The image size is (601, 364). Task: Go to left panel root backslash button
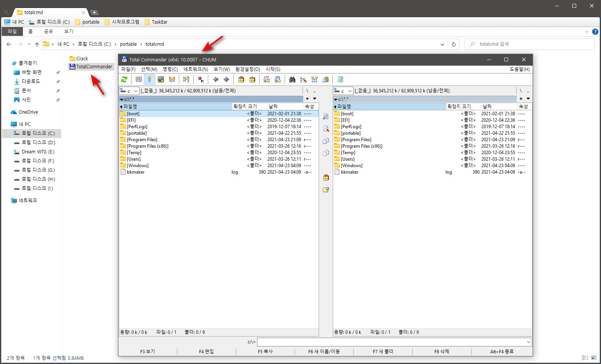[x=307, y=91]
